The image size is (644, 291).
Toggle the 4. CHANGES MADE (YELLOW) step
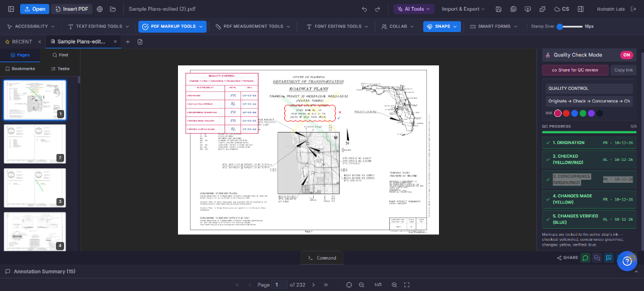589,199
